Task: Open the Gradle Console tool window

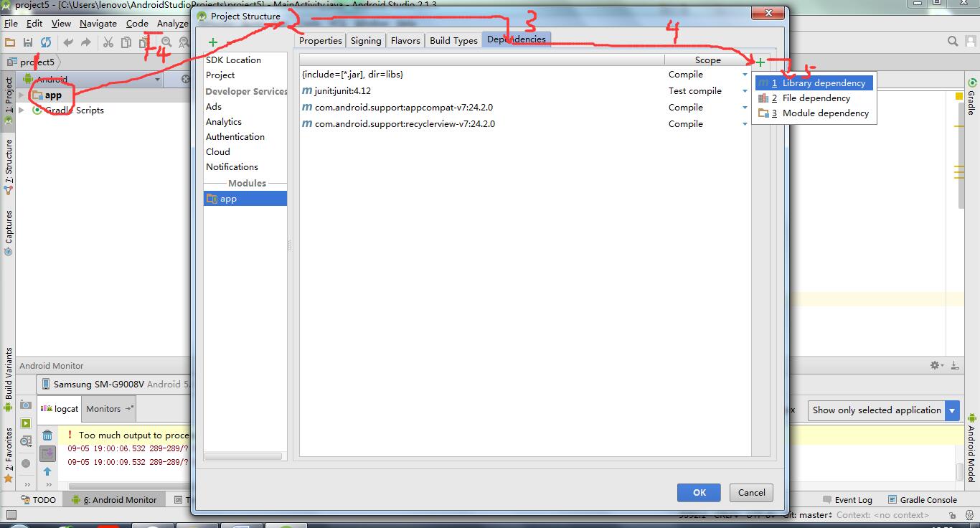Action: point(923,500)
